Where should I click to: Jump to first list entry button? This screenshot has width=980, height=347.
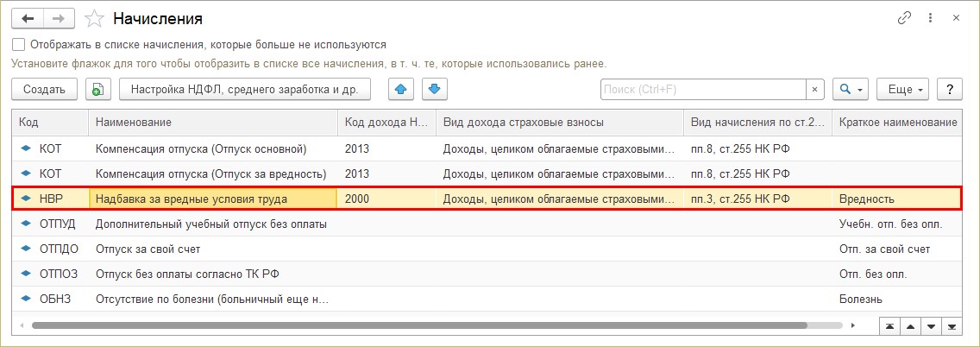(889, 326)
